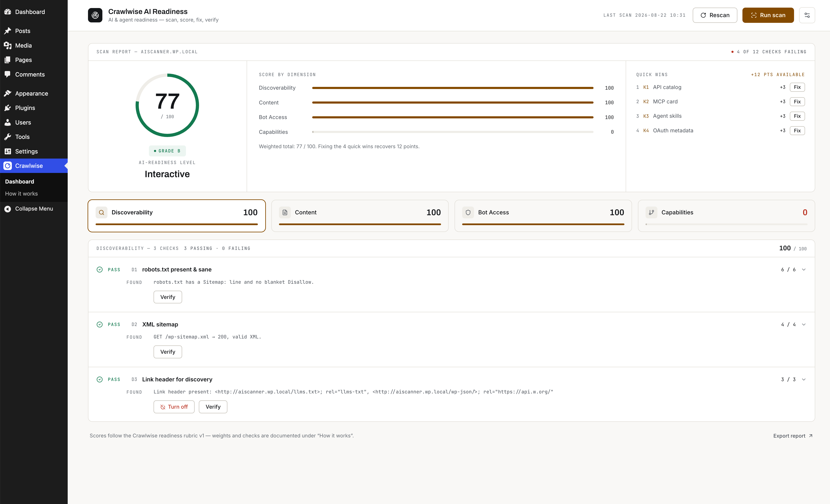
Task: Click the 77 score ring gauge
Action: 167,105
